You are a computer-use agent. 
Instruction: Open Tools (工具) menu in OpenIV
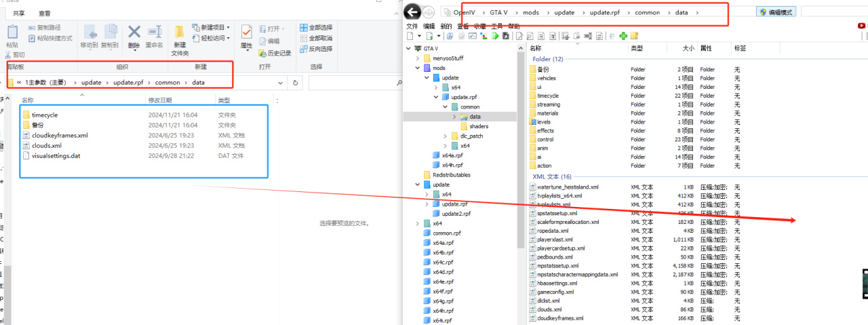[496, 26]
